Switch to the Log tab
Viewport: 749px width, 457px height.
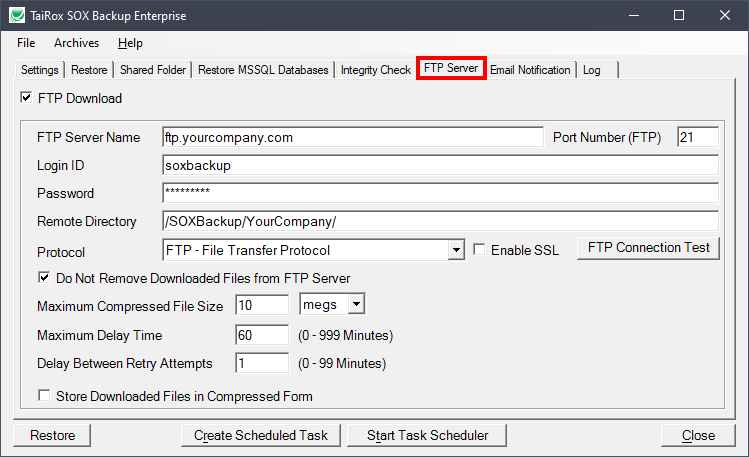[598, 70]
